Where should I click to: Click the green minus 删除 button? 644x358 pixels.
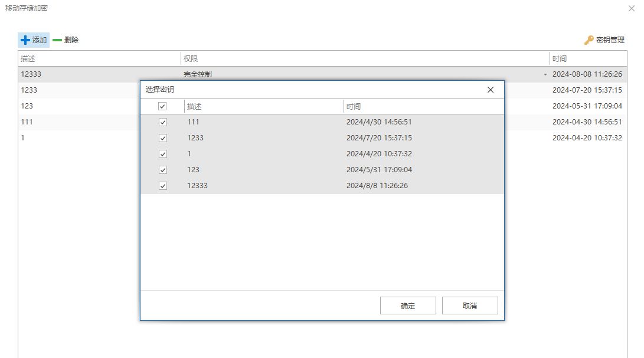pos(66,40)
